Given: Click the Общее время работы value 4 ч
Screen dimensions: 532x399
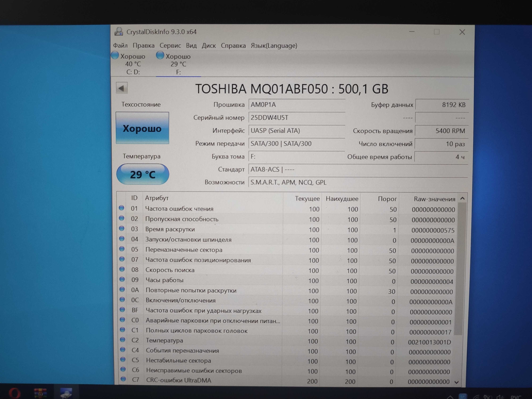Looking at the screenshot, I should [441, 157].
